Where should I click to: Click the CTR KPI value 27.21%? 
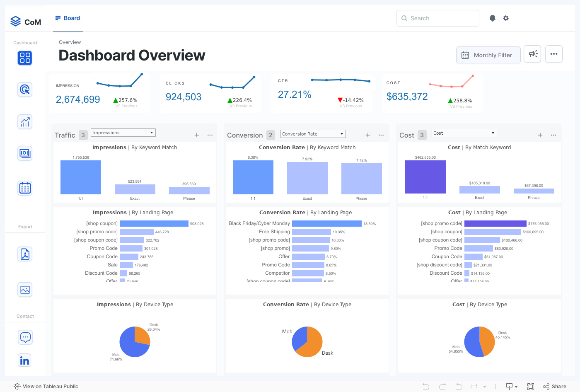click(295, 94)
